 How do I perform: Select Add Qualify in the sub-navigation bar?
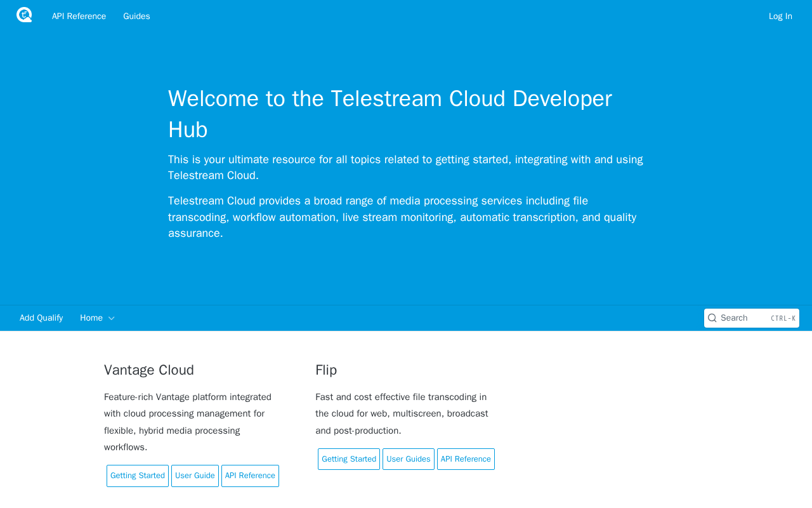41,318
